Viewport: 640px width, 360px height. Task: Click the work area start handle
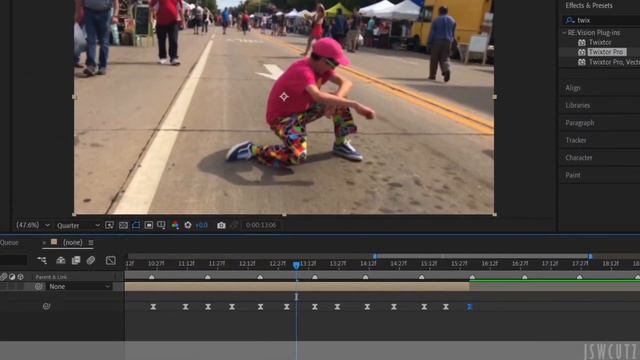click(x=375, y=256)
